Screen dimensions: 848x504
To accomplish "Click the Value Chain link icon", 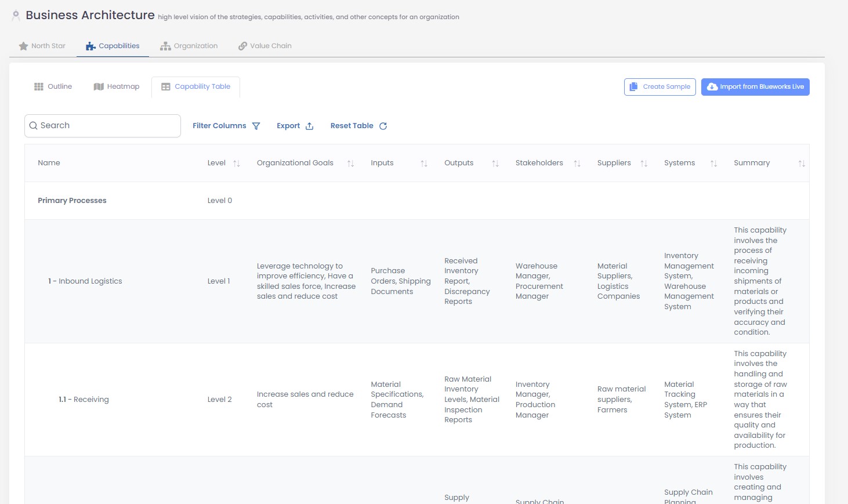I will [242, 45].
